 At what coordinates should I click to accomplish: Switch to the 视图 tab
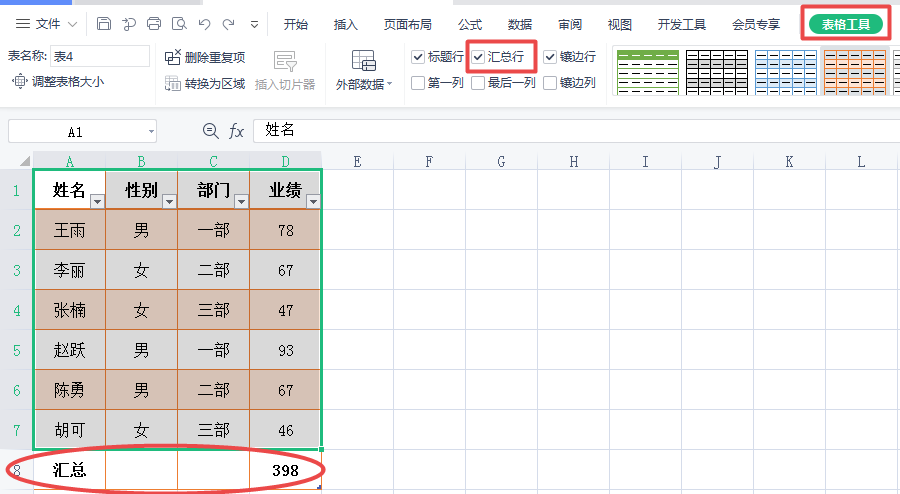pyautogui.click(x=620, y=24)
